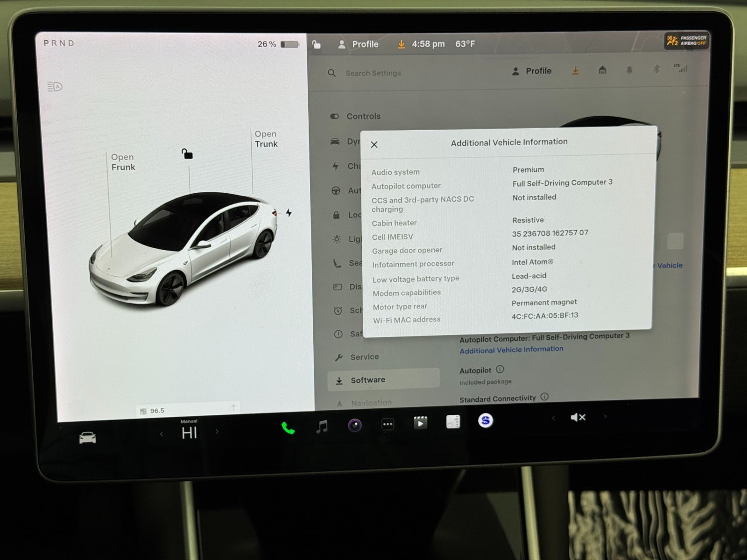
Task: Open the Theater video player icon
Action: [x=420, y=423]
